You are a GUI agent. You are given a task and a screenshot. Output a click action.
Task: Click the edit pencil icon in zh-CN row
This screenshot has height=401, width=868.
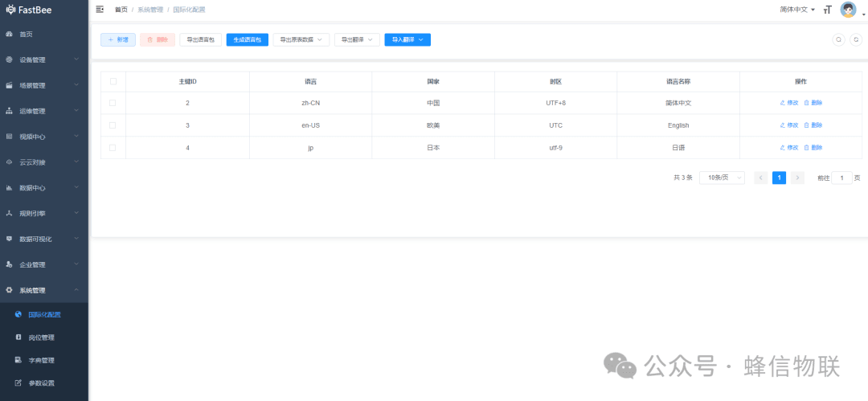[782, 103]
